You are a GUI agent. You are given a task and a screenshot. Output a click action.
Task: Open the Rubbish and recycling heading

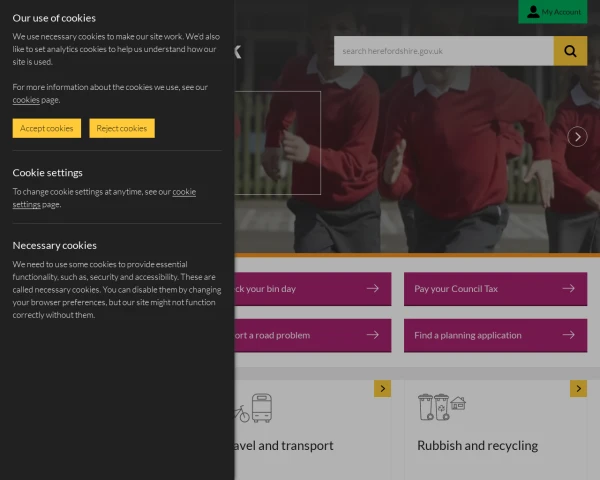(477, 446)
